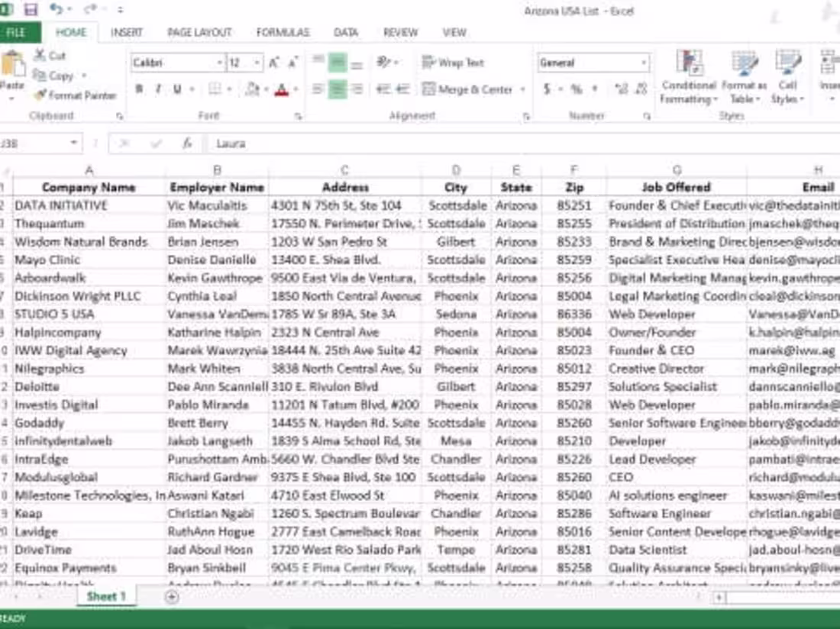The image size is (840, 629).
Task: Click the Format Painter brush
Action: 40,95
